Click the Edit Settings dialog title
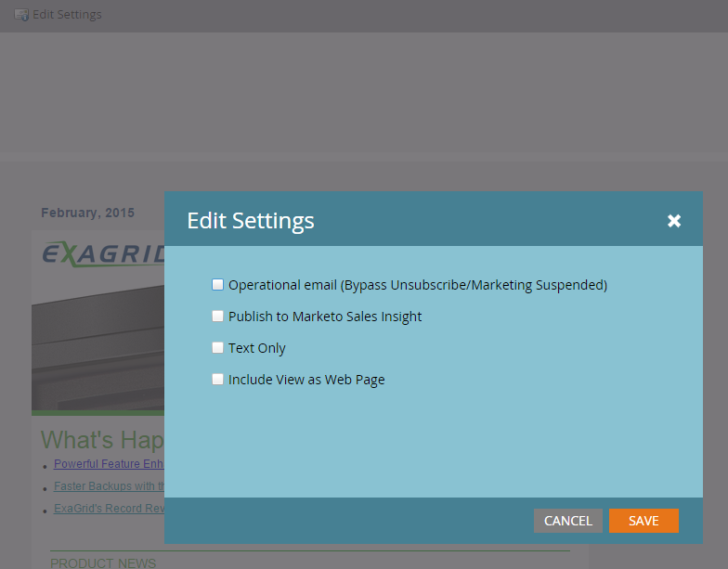 tap(251, 221)
